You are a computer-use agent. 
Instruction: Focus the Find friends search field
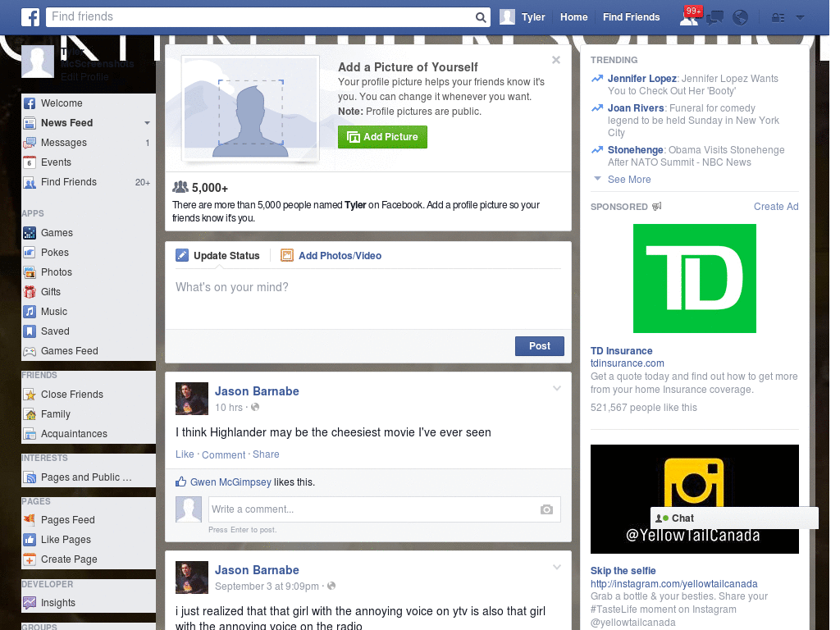point(261,17)
